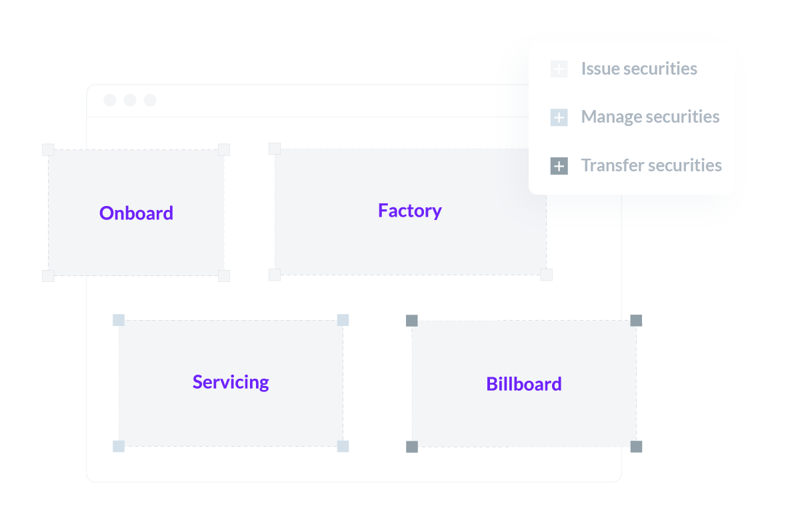Click Factory box bottom-right corner handle
800x532 pixels.
(x=546, y=275)
